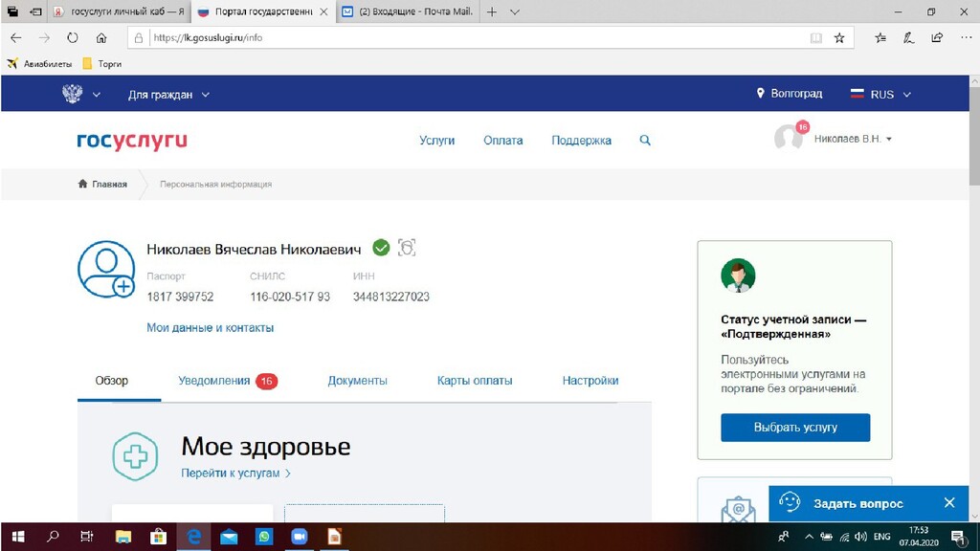The image size is (980, 551).
Task: Go back with the browser back arrow
Action: click(x=15, y=38)
